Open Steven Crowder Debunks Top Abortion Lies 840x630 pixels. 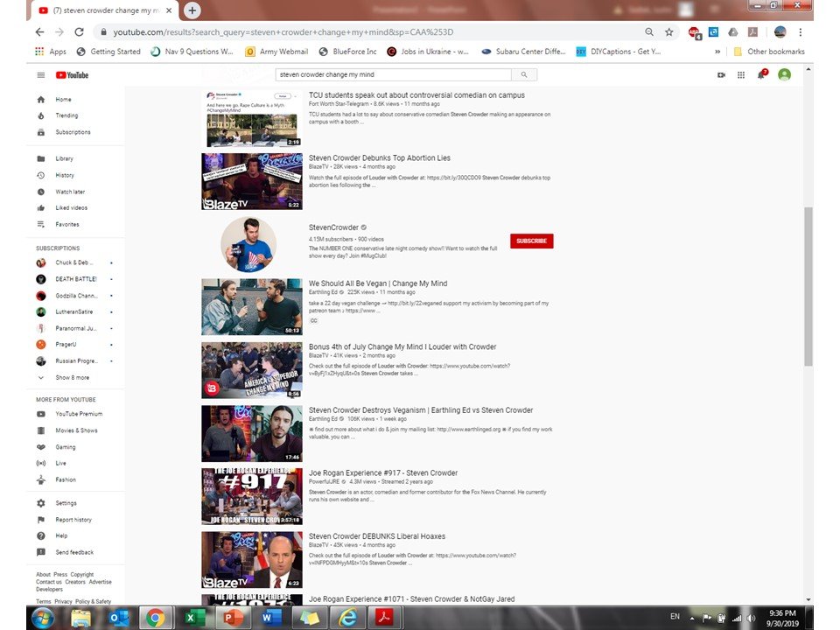pyautogui.click(x=379, y=158)
